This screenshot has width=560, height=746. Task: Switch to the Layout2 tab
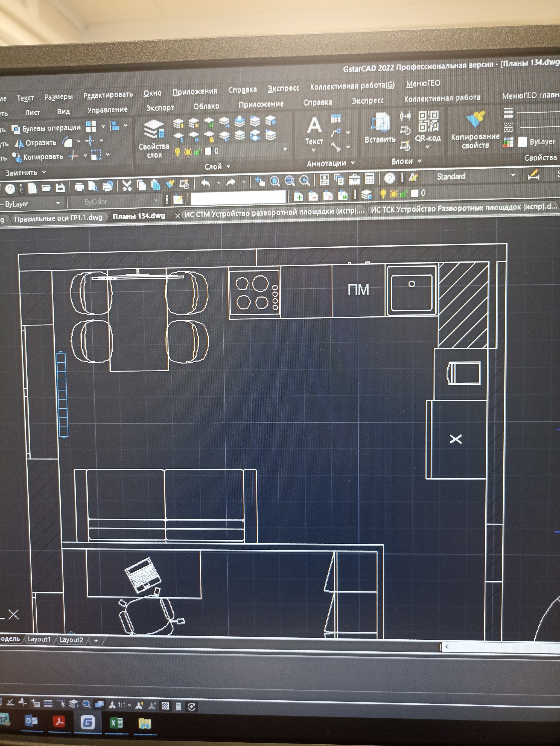pyautogui.click(x=71, y=640)
